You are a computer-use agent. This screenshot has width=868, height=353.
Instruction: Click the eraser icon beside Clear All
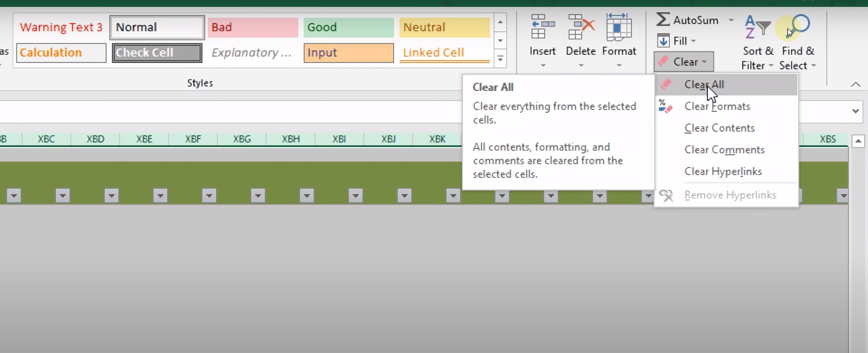pos(666,85)
